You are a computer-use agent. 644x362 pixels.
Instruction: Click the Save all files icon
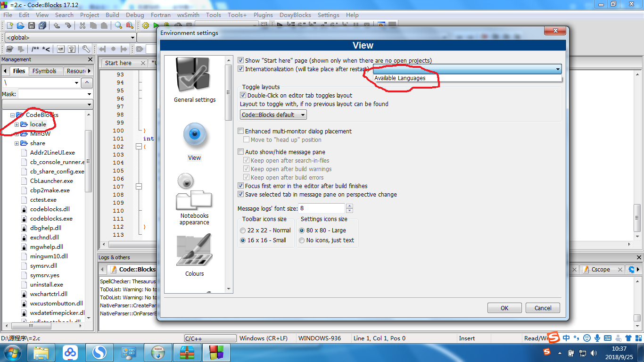(x=43, y=25)
